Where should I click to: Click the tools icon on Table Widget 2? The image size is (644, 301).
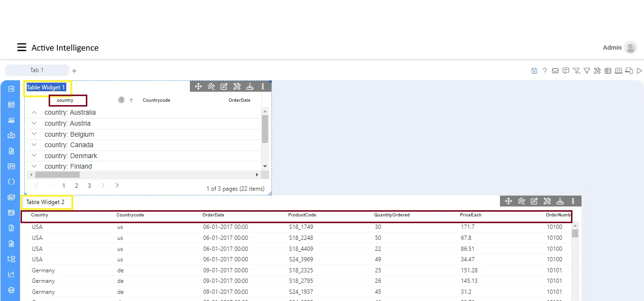(547, 201)
